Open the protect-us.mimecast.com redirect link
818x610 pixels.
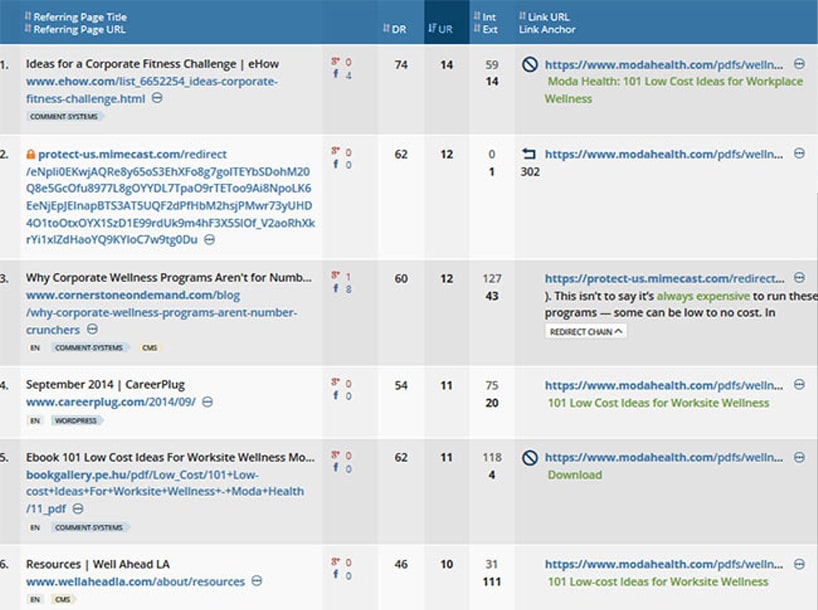click(170, 197)
